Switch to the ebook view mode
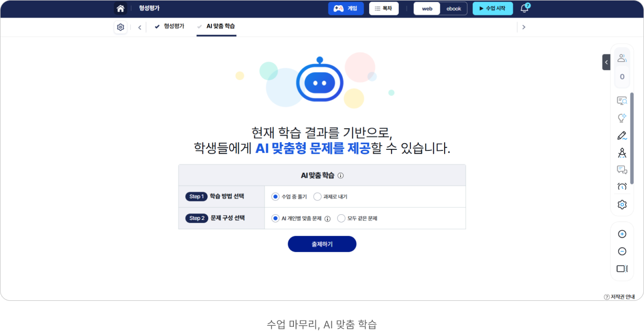The width and height of the screenshot is (644, 332). click(x=453, y=9)
